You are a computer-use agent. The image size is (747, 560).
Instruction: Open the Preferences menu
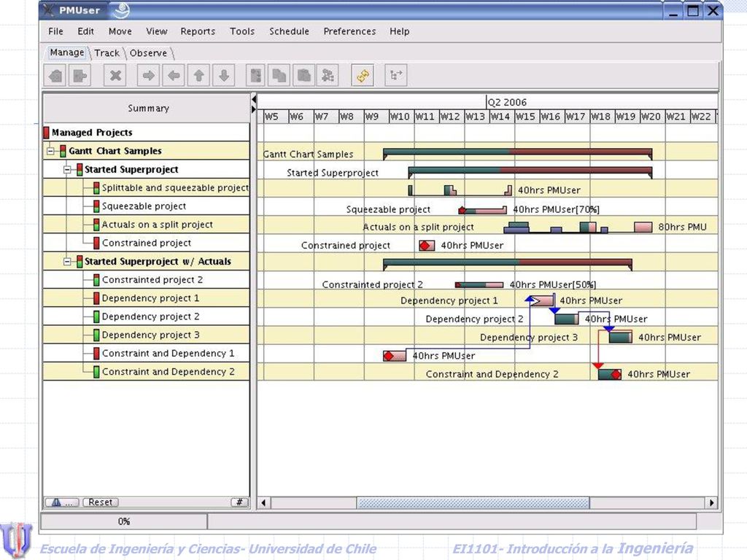tap(349, 31)
